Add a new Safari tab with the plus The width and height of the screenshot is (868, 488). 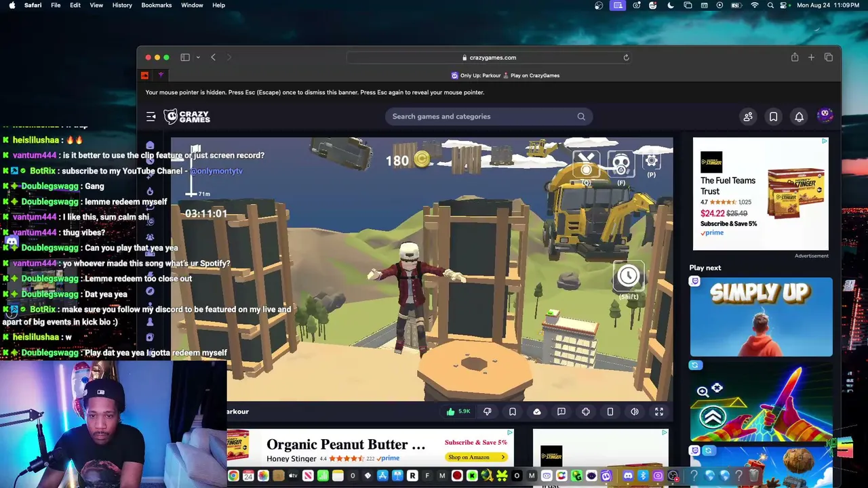pyautogui.click(x=811, y=58)
